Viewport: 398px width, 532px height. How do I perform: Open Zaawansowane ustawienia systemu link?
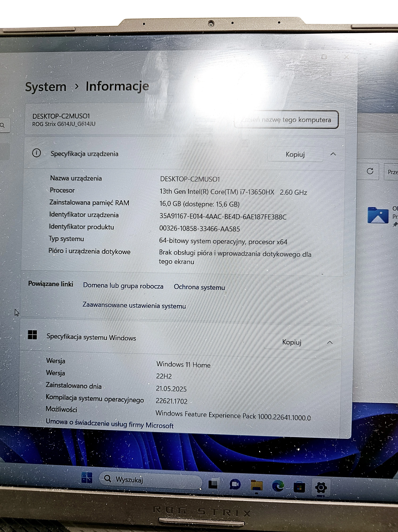click(x=134, y=306)
